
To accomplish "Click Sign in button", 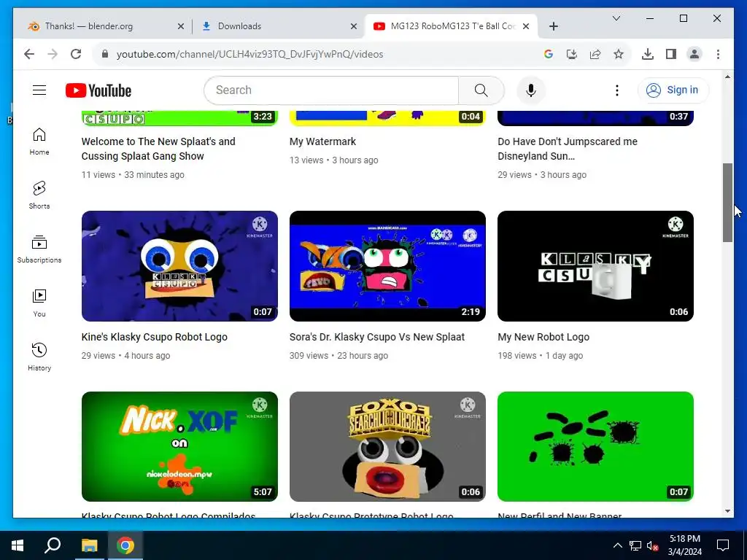I will (673, 90).
